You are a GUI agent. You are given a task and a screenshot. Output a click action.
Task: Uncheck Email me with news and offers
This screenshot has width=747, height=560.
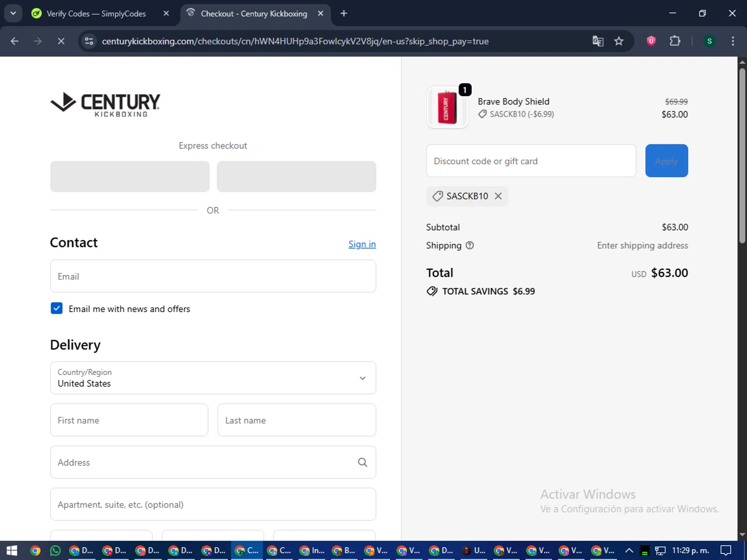(57, 308)
